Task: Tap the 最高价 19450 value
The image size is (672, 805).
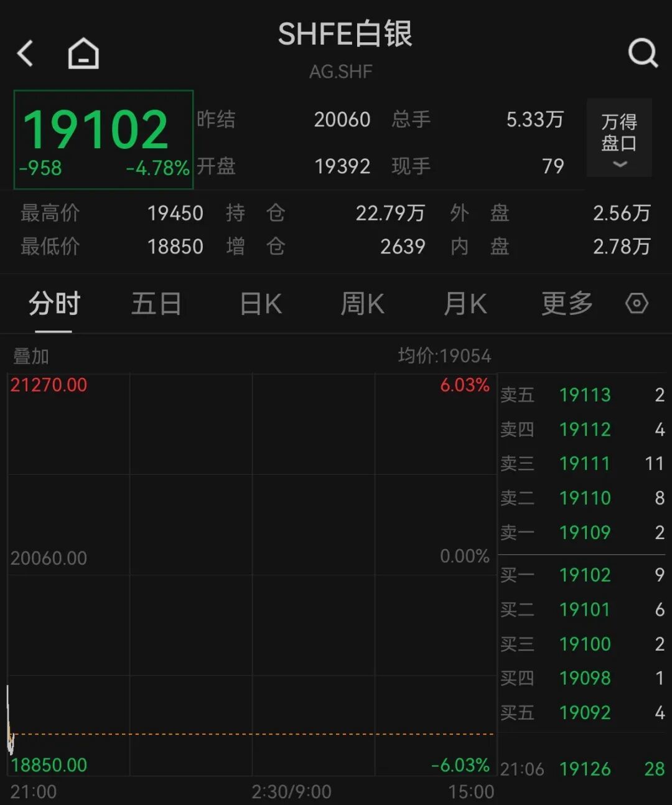Action: tap(175, 214)
